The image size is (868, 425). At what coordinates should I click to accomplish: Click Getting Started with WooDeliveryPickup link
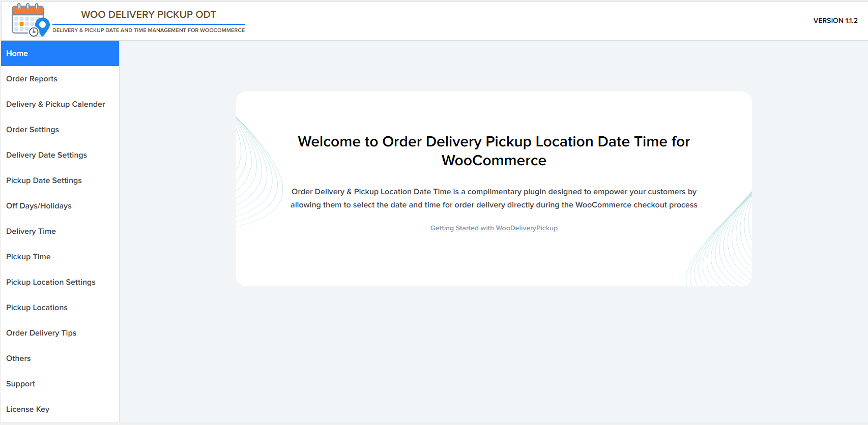pyautogui.click(x=494, y=228)
